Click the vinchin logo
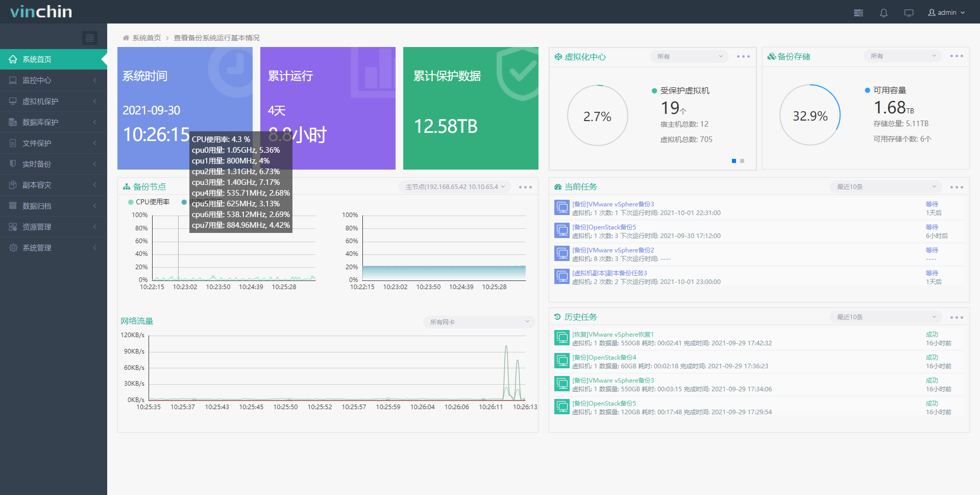This screenshot has width=980, height=495. [x=41, y=12]
